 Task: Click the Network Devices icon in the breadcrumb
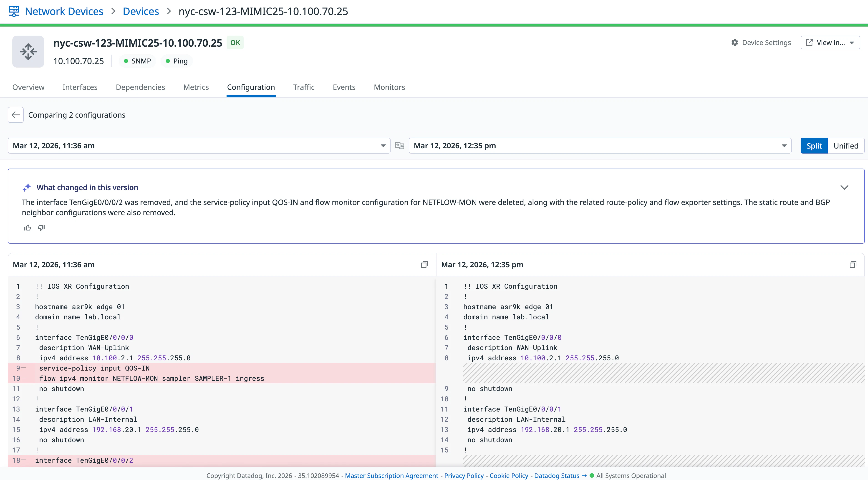[x=14, y=11]
